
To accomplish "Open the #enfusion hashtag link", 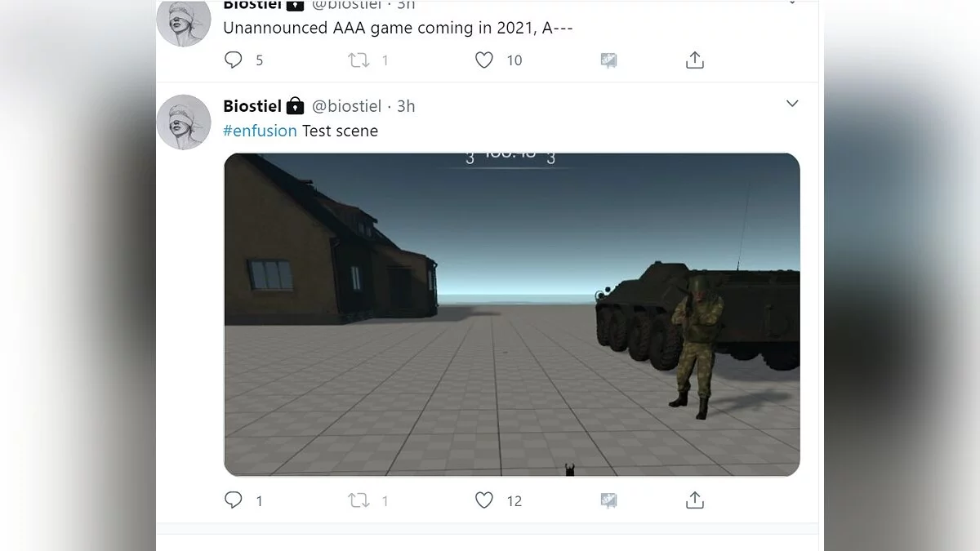I will [260, 131].
